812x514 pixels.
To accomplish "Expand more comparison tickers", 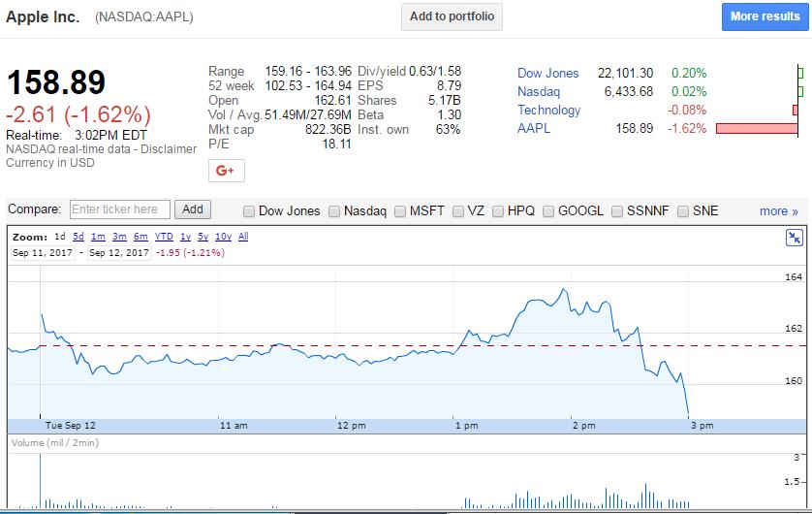I will click(778, 211).
